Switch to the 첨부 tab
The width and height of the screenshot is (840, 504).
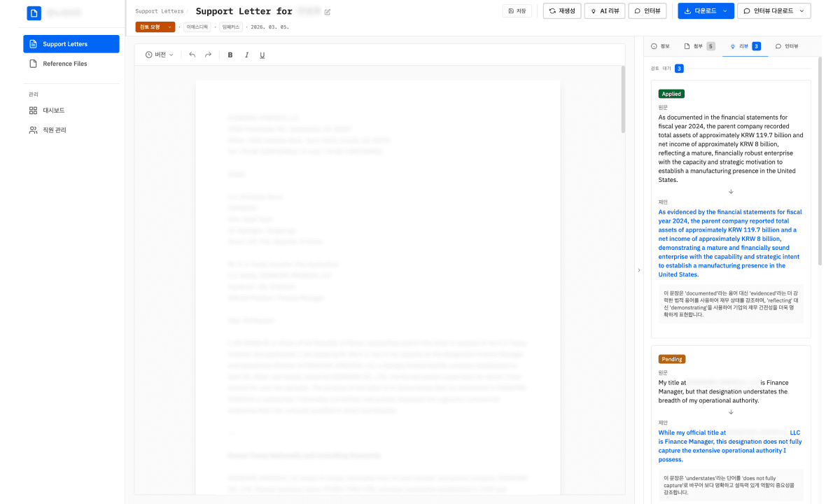(x=699, y=46)
